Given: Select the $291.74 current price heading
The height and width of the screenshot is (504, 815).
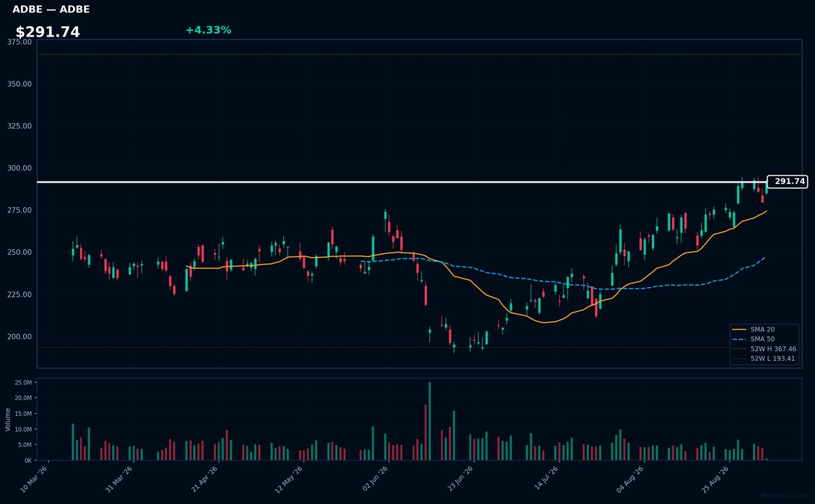Looking at the screenshot, I should click(48, 32).
